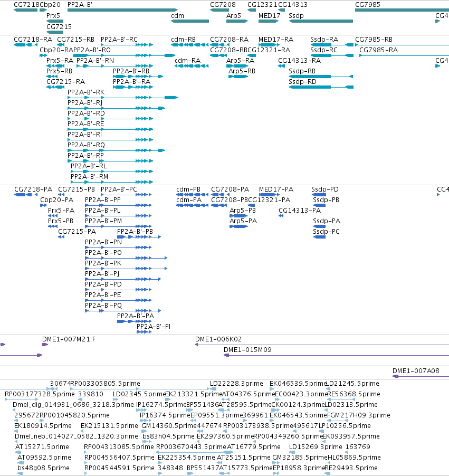Click EST GM14360.5prime
This screenshot has width=449, height=476.
tap(169, 426)
